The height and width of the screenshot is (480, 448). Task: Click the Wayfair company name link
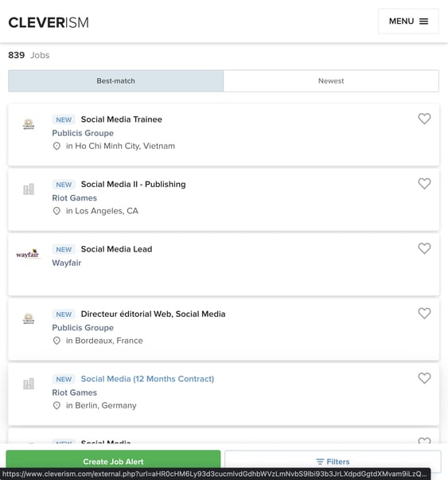tap(66, 263)
